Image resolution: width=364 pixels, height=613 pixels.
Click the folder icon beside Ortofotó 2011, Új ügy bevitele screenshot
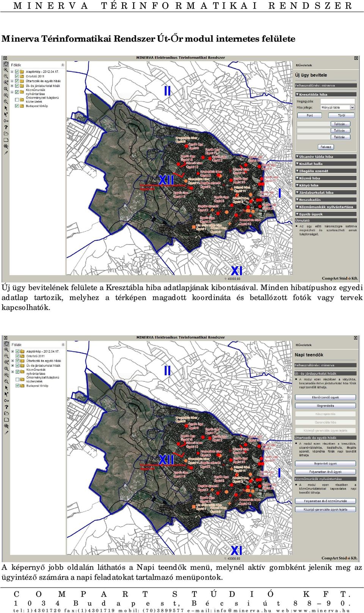point(22,76)
